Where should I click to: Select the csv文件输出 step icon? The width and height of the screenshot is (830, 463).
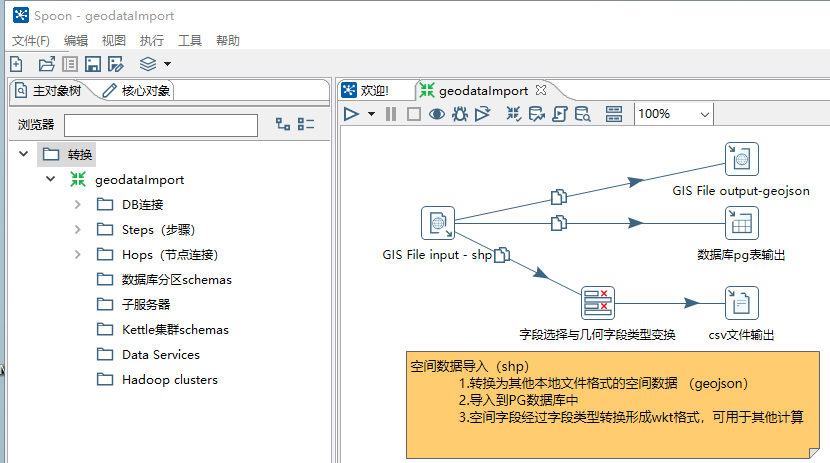pos(742,303)
